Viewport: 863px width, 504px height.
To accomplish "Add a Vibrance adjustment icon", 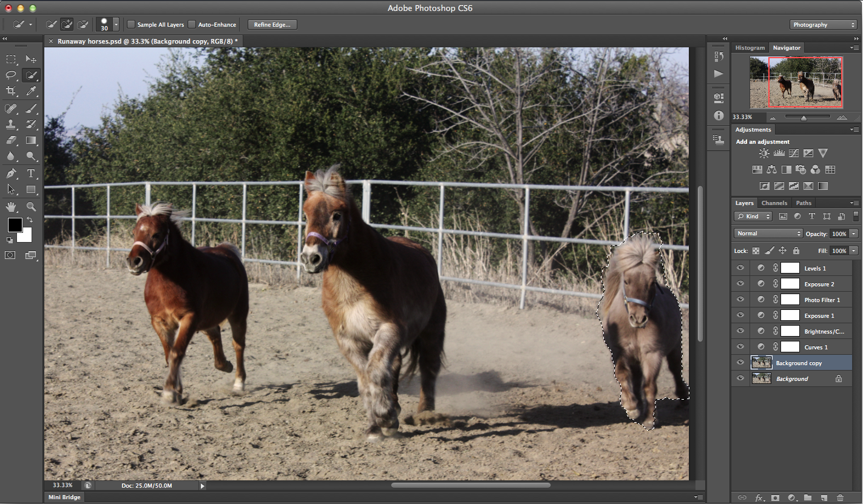I will (823, 153).
